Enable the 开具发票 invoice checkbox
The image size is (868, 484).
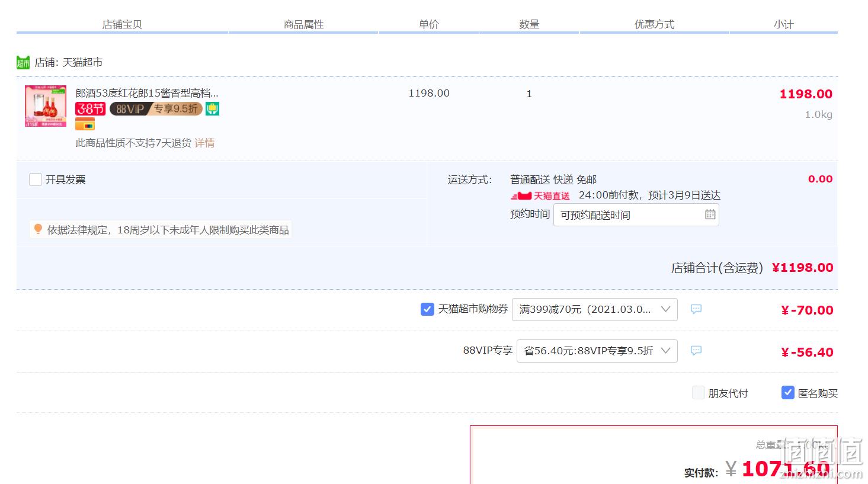[x=36, y=180]
